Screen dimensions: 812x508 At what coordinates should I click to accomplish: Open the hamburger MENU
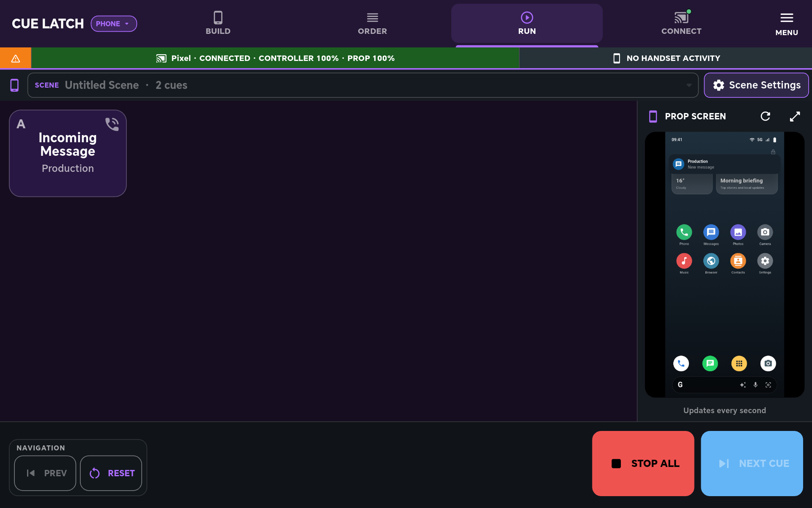pyautogui.click(x=787, y=24)
